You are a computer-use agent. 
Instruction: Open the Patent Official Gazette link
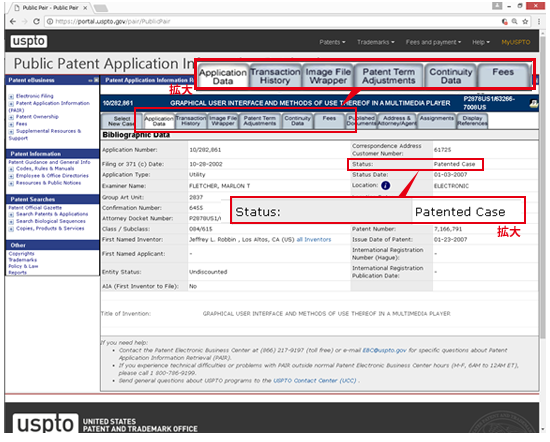[35, 208]
